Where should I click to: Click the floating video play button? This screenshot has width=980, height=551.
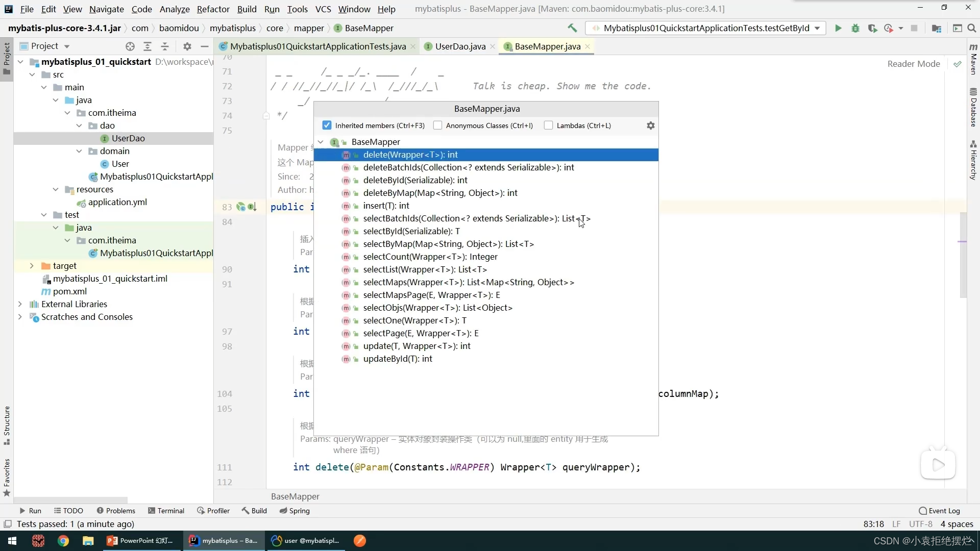(x=938, y=465)
